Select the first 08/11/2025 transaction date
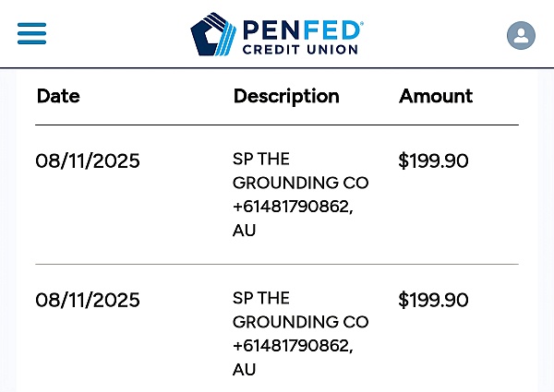This screenshot has width=554, height=392. [x=88, y=160]
